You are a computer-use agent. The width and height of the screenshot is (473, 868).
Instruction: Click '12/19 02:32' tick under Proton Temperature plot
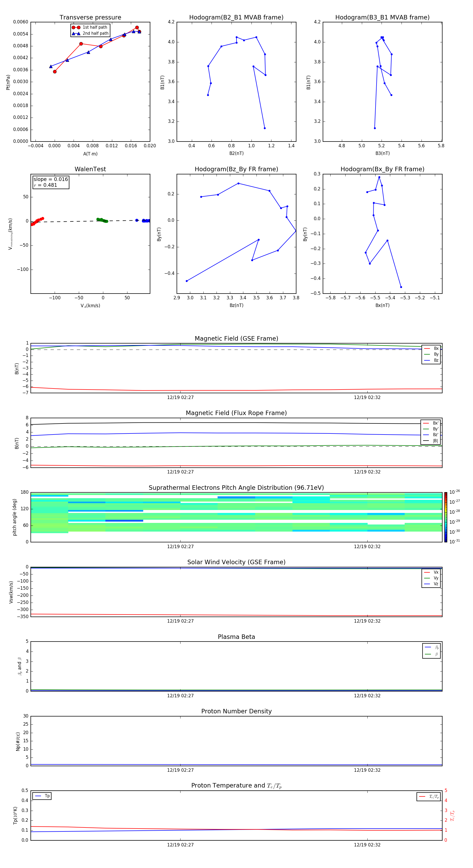pos(367,845)
